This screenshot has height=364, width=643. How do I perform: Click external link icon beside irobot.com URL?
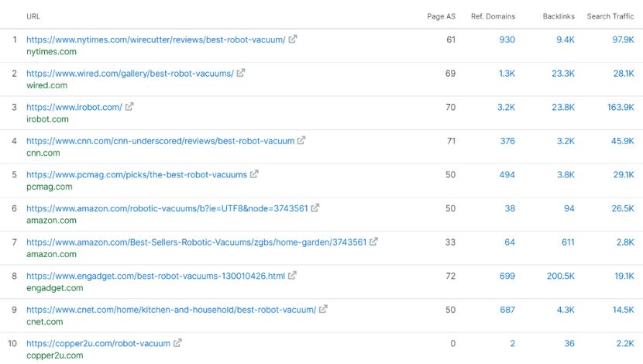129,107
